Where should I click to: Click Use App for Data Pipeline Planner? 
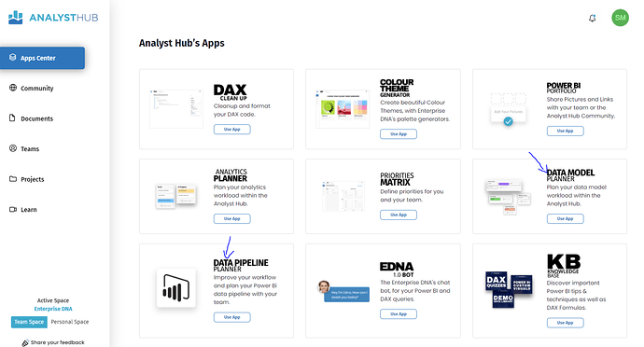coord(232,317)
